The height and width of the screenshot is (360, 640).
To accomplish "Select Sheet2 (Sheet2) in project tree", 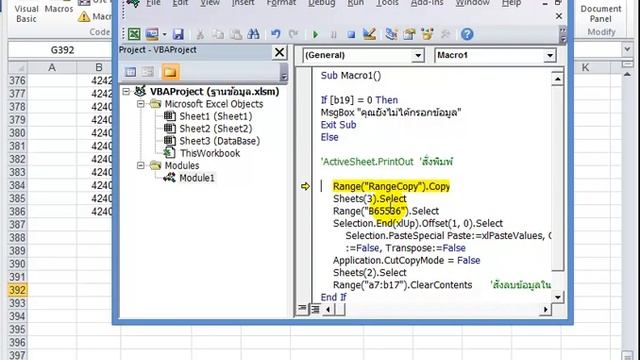I will [x=216, y=129].
